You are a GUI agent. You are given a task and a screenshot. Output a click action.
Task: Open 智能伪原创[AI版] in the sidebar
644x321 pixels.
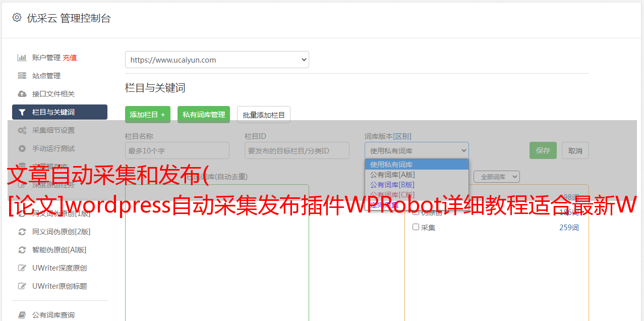coord(60,250)
